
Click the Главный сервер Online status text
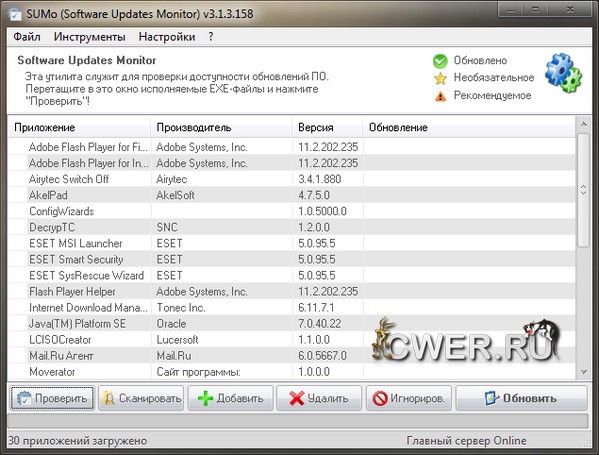pyautogui.click(x=466, y=440)
